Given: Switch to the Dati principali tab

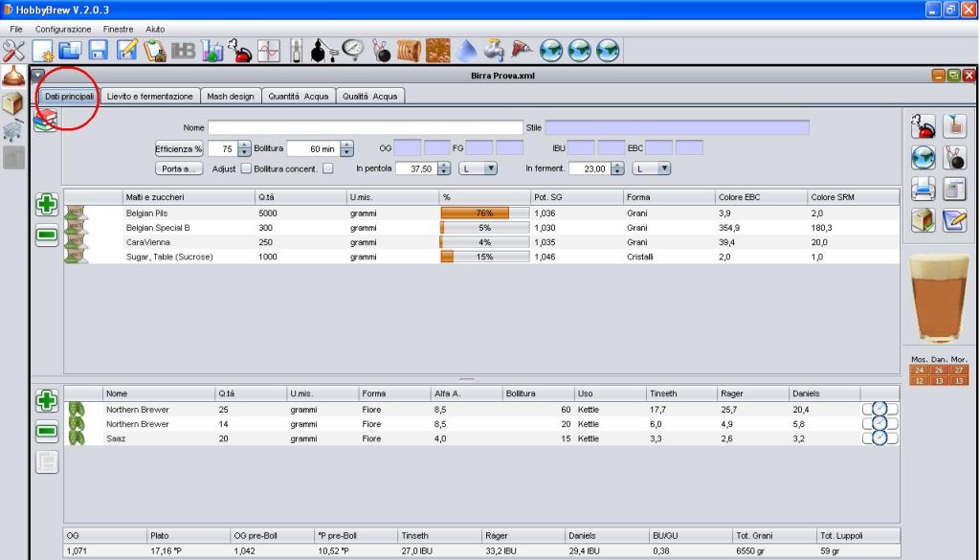Looking at the screenshot, I should [x=69, y=97].
